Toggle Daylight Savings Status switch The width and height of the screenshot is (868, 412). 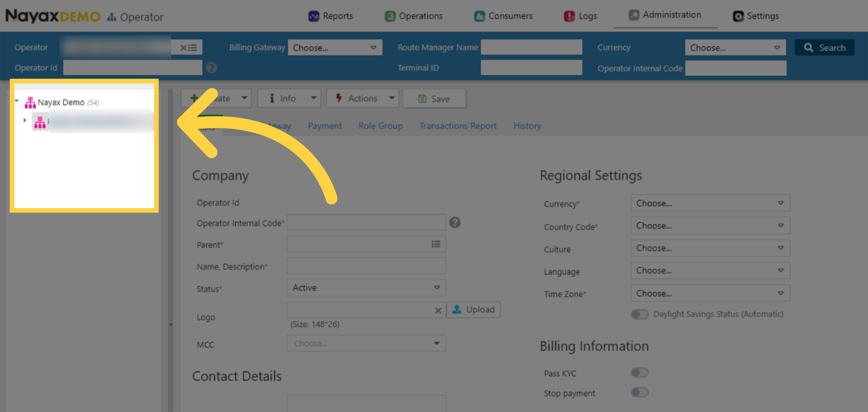(x=640, y=314)
